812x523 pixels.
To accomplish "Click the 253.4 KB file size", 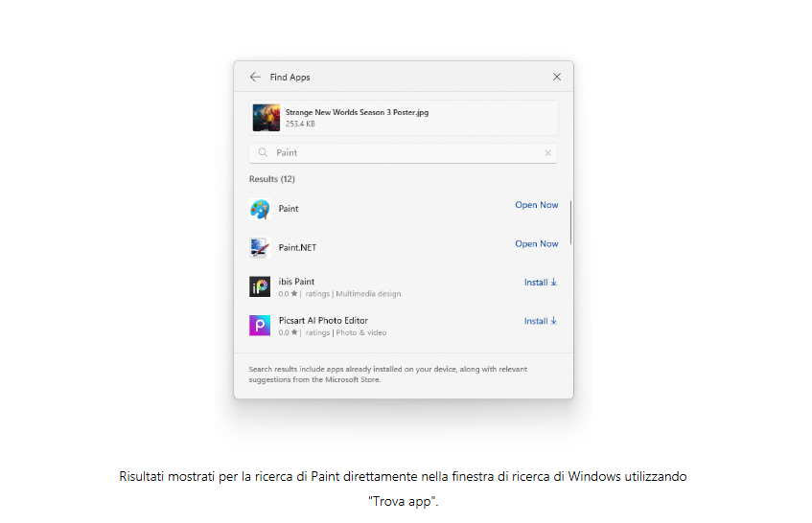I will [300, 125].
